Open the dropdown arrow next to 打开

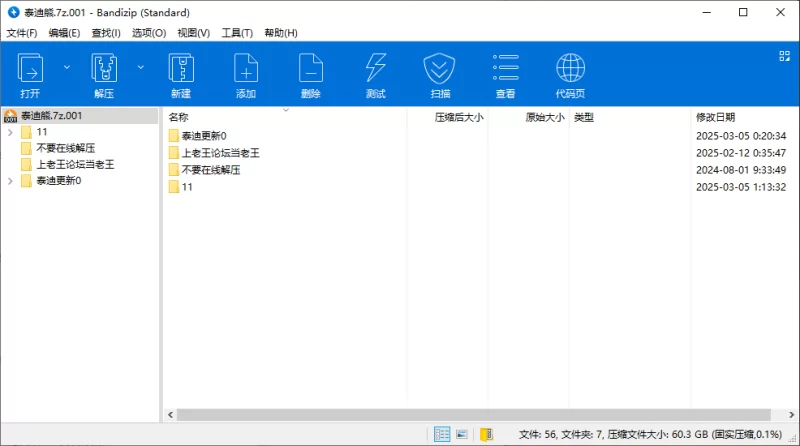tap(67, 67)
